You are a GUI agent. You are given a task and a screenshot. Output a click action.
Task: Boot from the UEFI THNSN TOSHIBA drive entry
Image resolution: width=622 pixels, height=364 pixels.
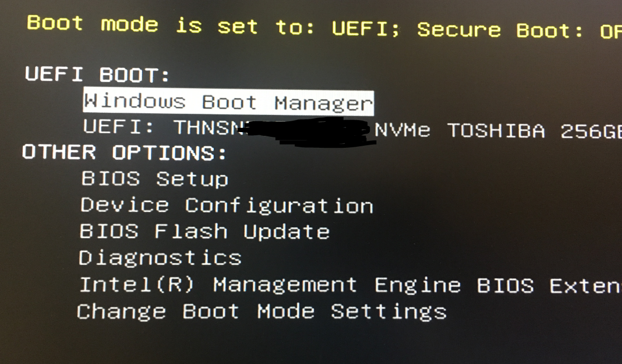pos(352,130)
